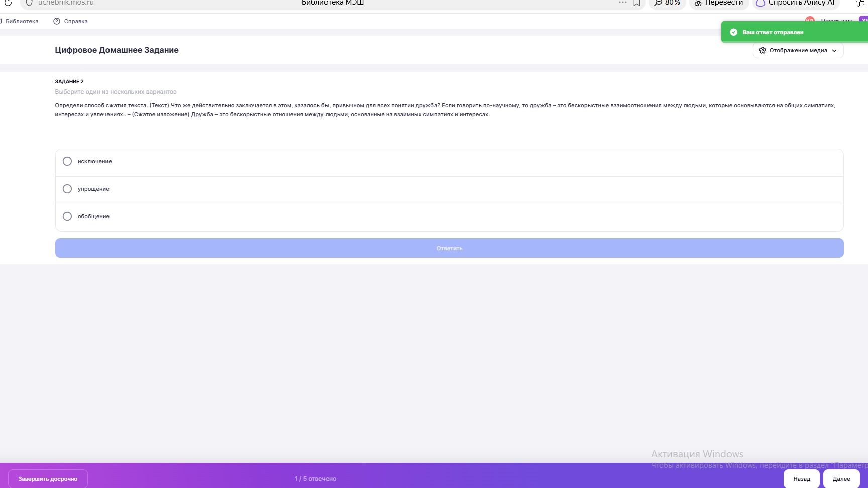Click the 'ЗАДАНИЕ 2' label
Viewport: 868px width, 488px height.
tap(69, 81)
